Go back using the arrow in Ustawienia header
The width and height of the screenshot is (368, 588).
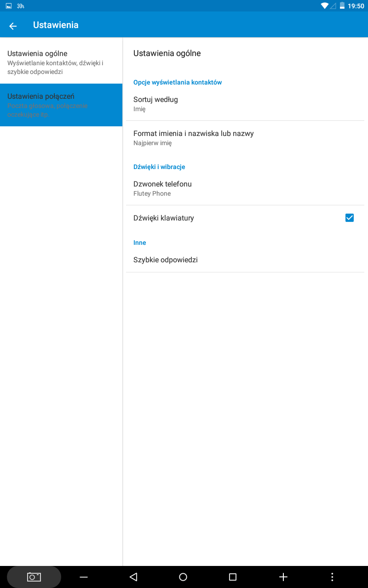13,26
